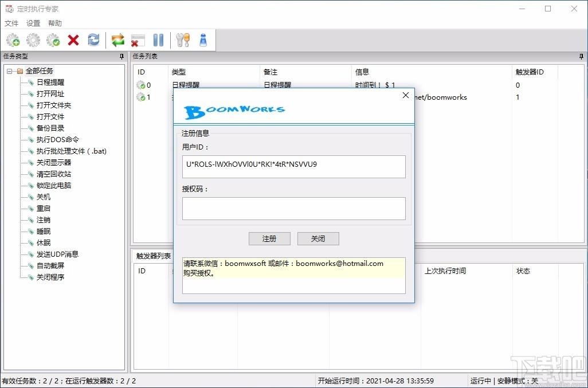The width and height of the screenshot is (588, 388).
Task: Pin the 任务类型 panel using pushpin icon
Action: (121, 56)
